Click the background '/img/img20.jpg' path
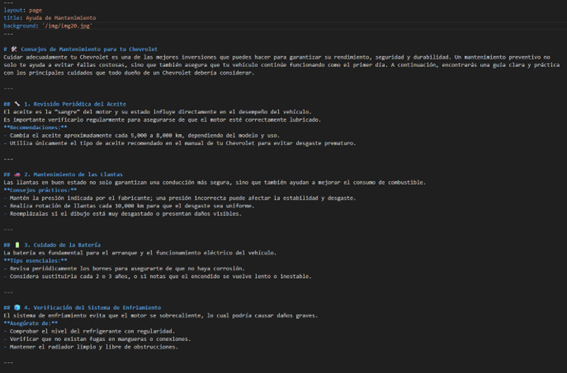Image resolution: width=567 pixels, height=373 pixels. click(x=67, y=26)
